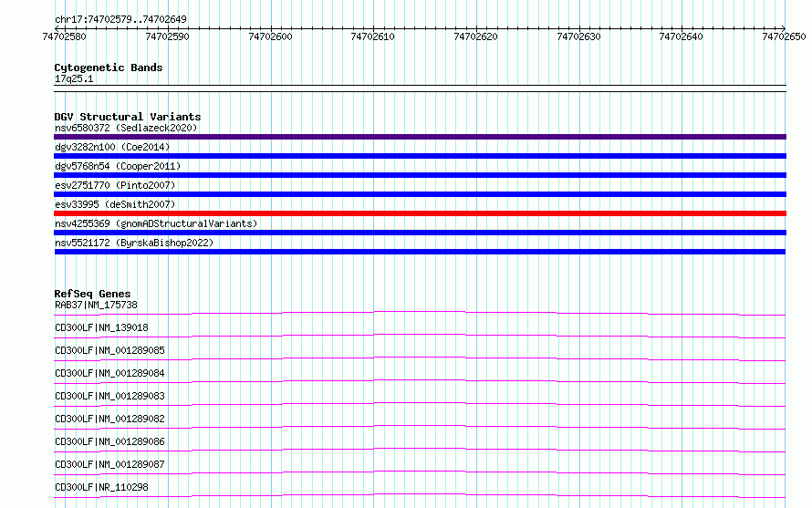Click the esv2751770 (Pinto2007) label
Screen dimensions: 812x508
click(115, 185)
